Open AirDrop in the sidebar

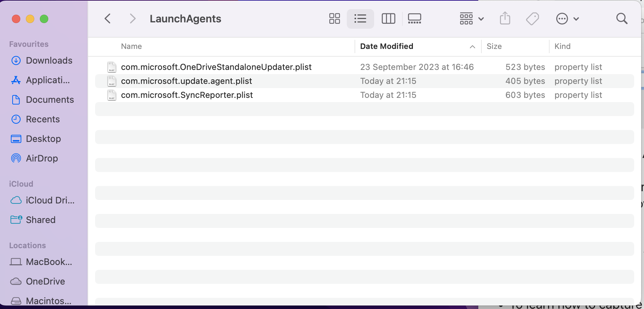pos(35,158)
